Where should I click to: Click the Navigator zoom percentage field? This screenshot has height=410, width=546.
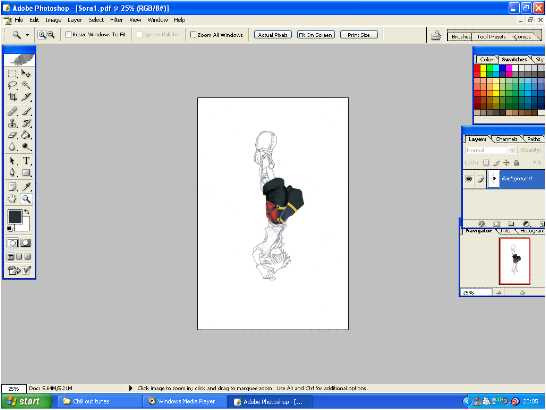pos(476,293)
